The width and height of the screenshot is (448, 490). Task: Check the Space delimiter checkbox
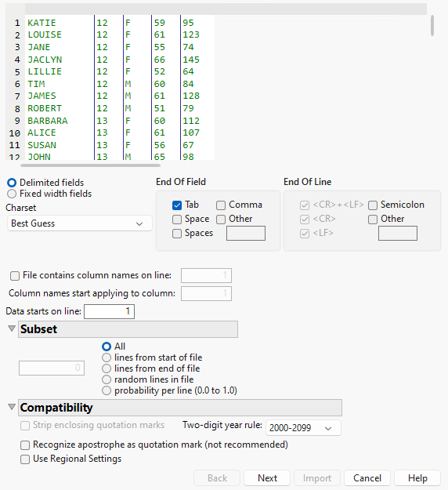(x=177, y=220)
